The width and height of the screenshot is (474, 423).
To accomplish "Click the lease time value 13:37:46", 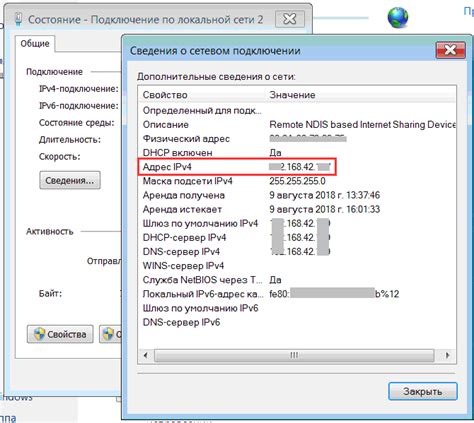I will [363, 195].
